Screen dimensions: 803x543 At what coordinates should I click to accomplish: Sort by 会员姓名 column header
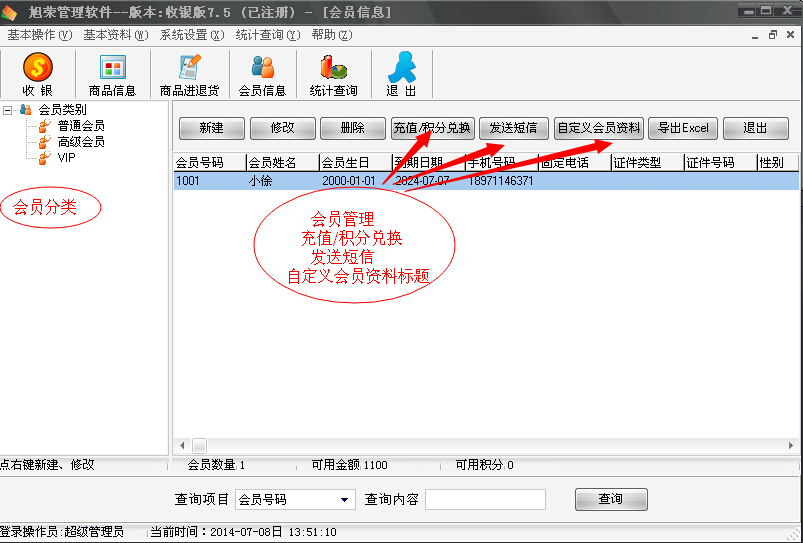(x=283, y=163)
